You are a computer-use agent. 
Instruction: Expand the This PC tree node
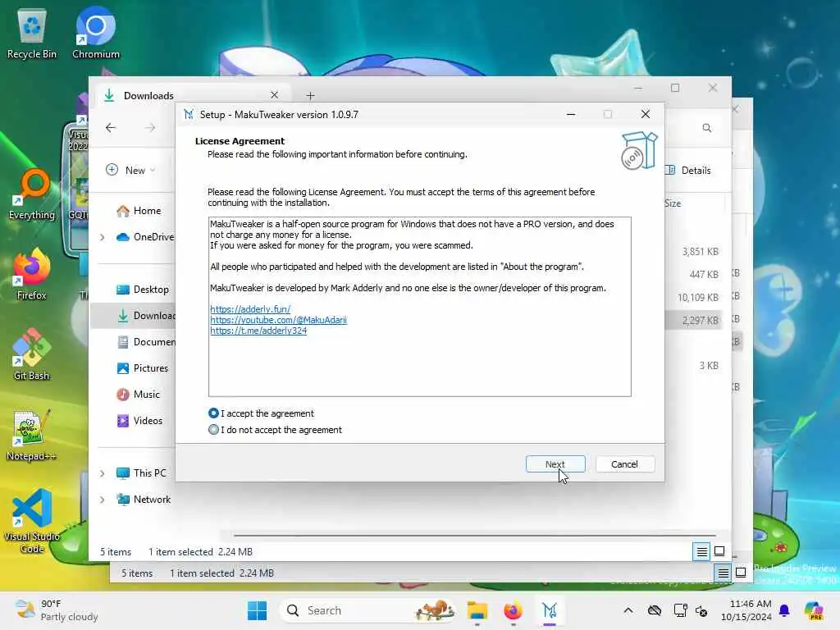[x=103, y=473]
